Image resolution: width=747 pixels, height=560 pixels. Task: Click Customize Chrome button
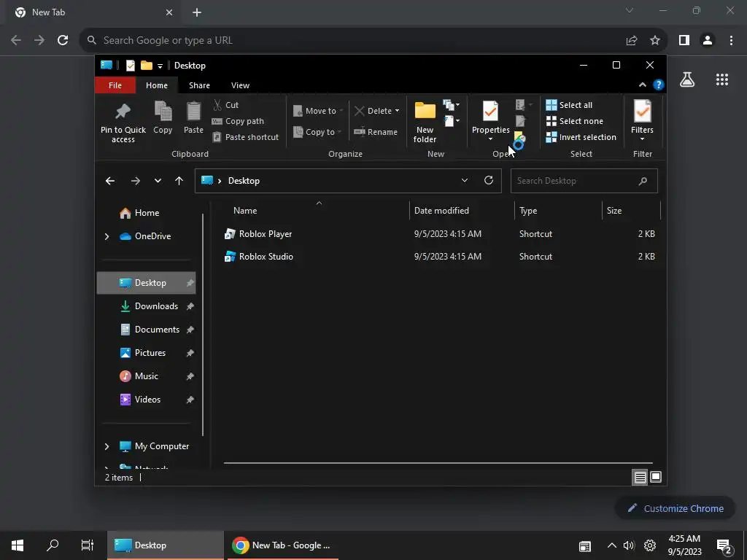point(676,508)
